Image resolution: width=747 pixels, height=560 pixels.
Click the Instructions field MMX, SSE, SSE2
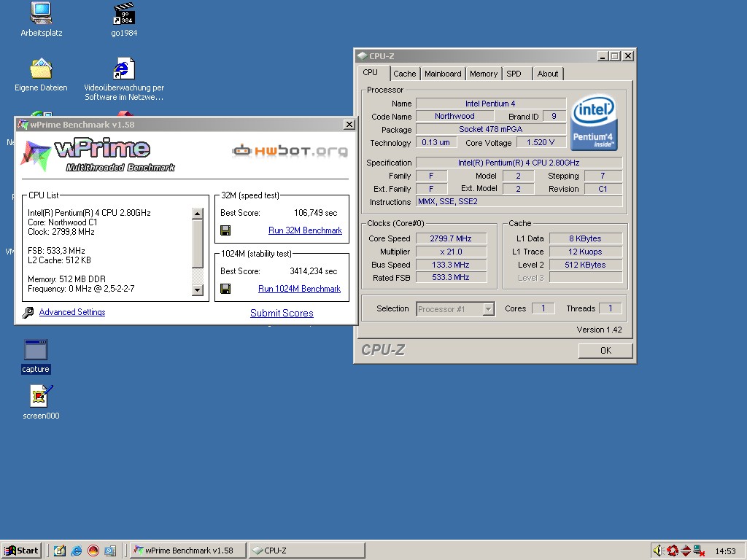(x=519, y=201)
